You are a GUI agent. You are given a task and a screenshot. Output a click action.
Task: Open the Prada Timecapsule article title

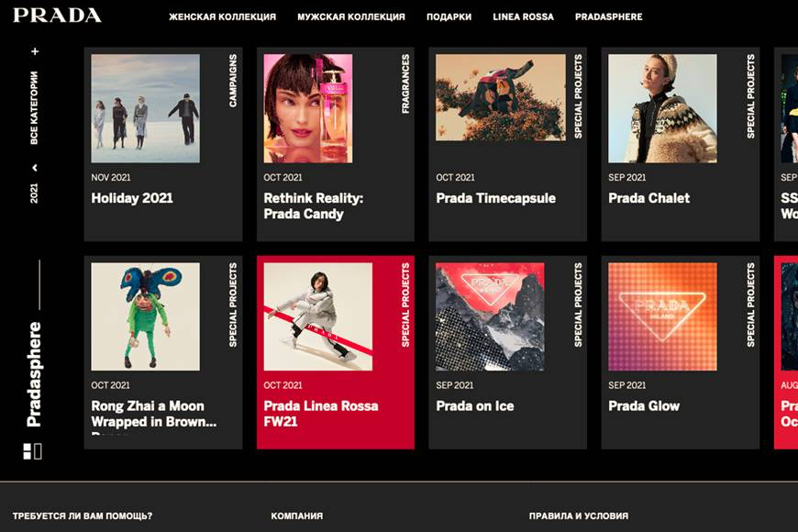pos(495,198)
